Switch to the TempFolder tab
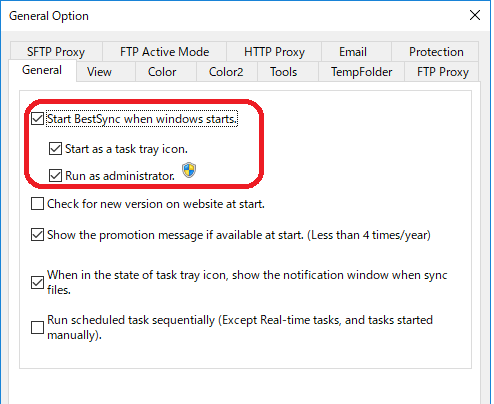Image resolution: width=494 pixels, height=404 pixels. click(361, 72)
